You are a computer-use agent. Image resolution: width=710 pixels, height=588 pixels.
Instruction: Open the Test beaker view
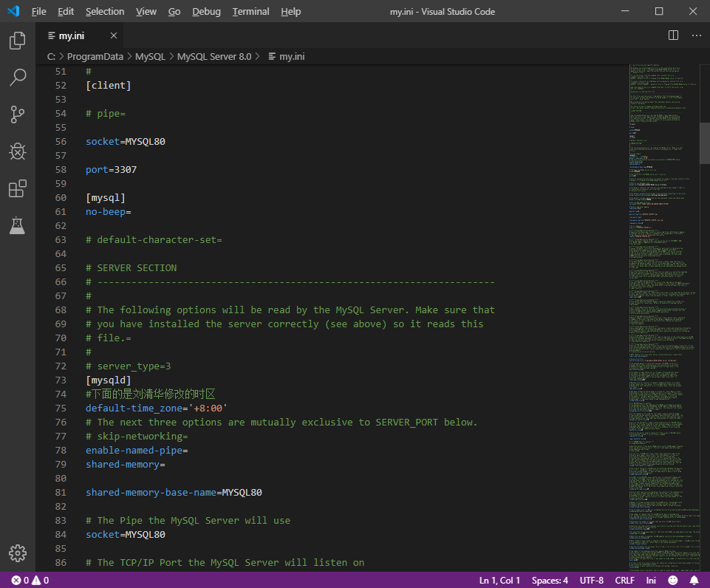[18, 225]
